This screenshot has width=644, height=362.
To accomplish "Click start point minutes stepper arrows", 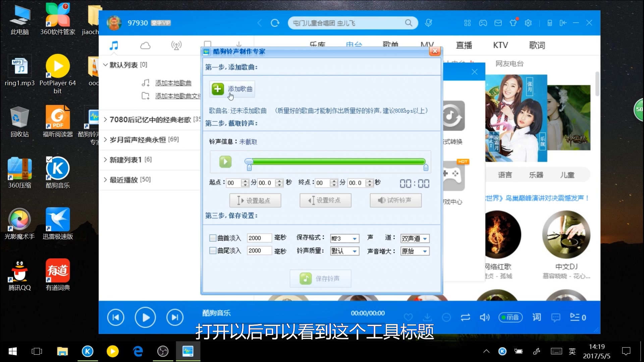I will (245, 183).
